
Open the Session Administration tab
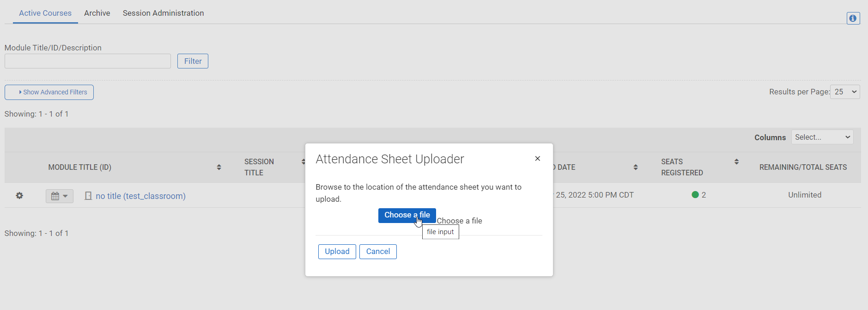pyautogui.click(x=163, y=13)
